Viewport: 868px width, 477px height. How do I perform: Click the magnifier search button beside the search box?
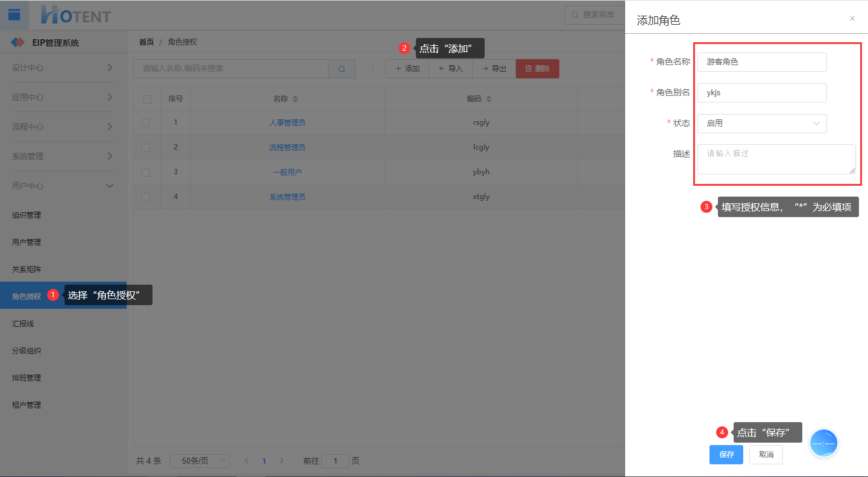click(x=342, y=69)
